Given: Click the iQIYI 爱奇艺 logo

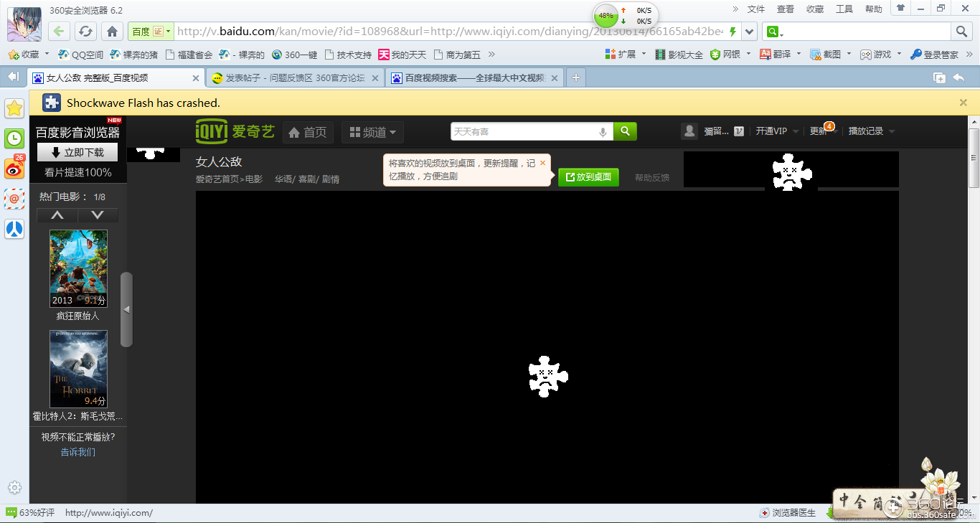Looking at the screenshot, I should [x=235, y=131].
